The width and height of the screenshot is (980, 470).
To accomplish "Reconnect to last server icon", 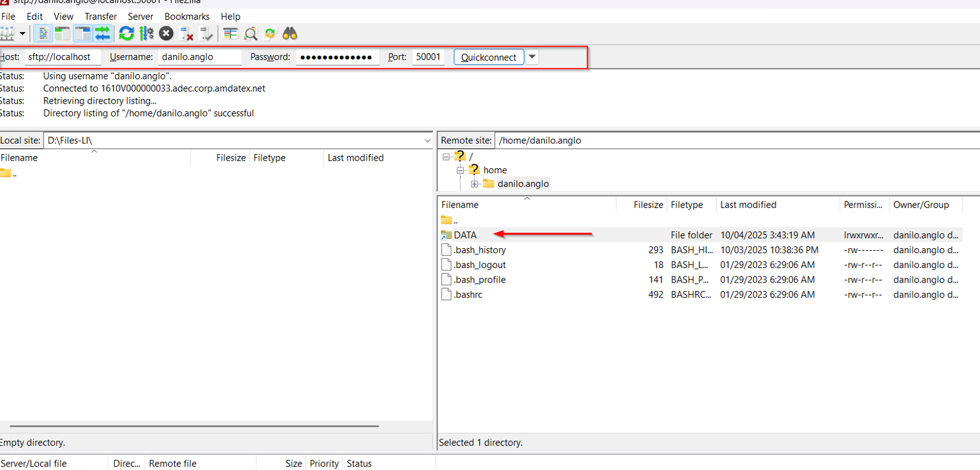I will click(x=206, y=33).
